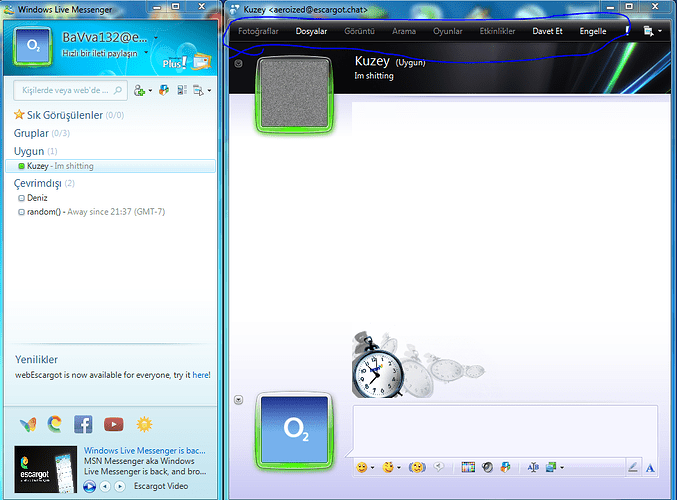Click Kuzey's display picture in chat
Viewport: 677px width, 500px height.
tap(294, 94)
